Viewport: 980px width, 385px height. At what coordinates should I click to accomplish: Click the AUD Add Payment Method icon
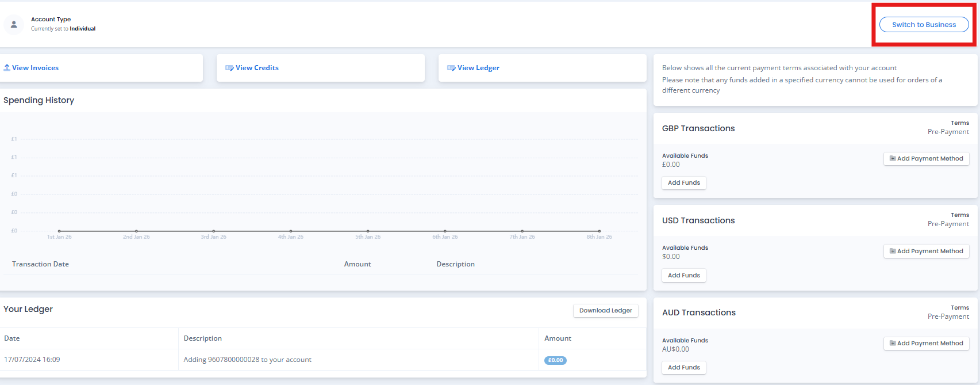point(893,344)
